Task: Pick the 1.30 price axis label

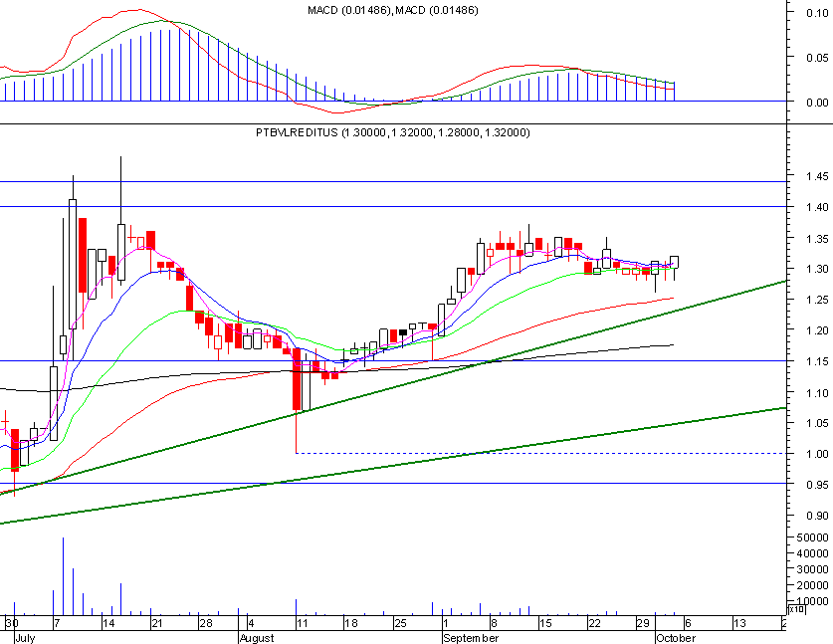Action: point(817,269)
